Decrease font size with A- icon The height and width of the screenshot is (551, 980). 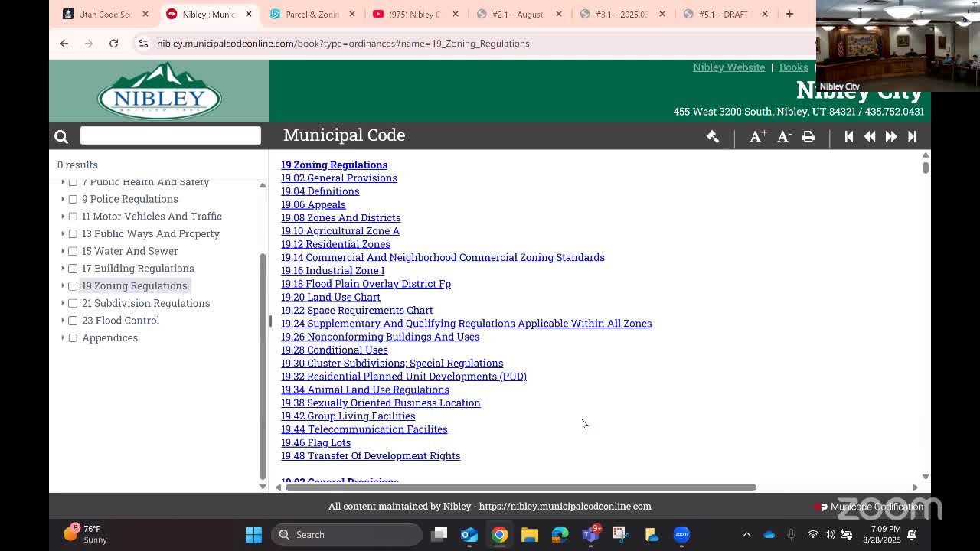point(783,136)
